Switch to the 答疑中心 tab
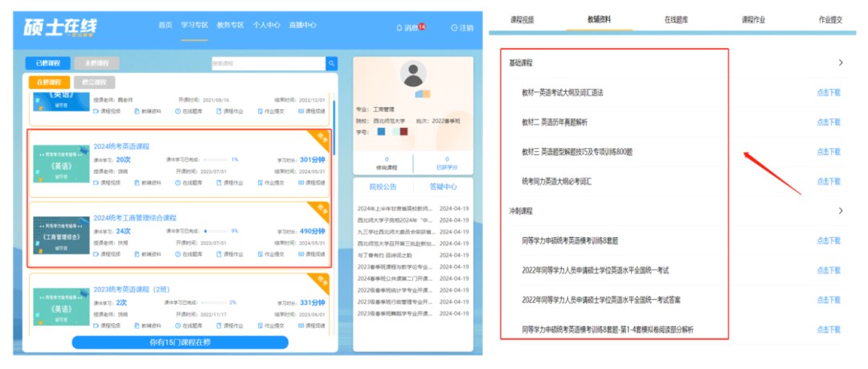 444,187
